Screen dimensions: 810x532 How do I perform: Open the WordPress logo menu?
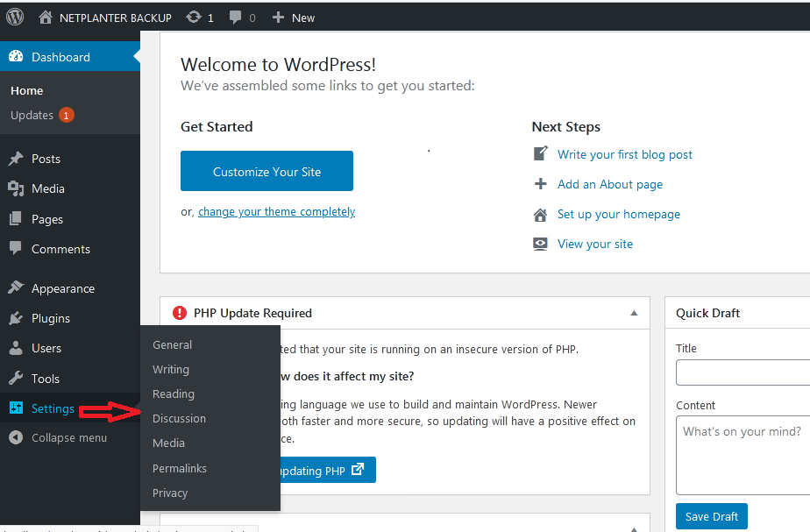click(x=15, y=17)
